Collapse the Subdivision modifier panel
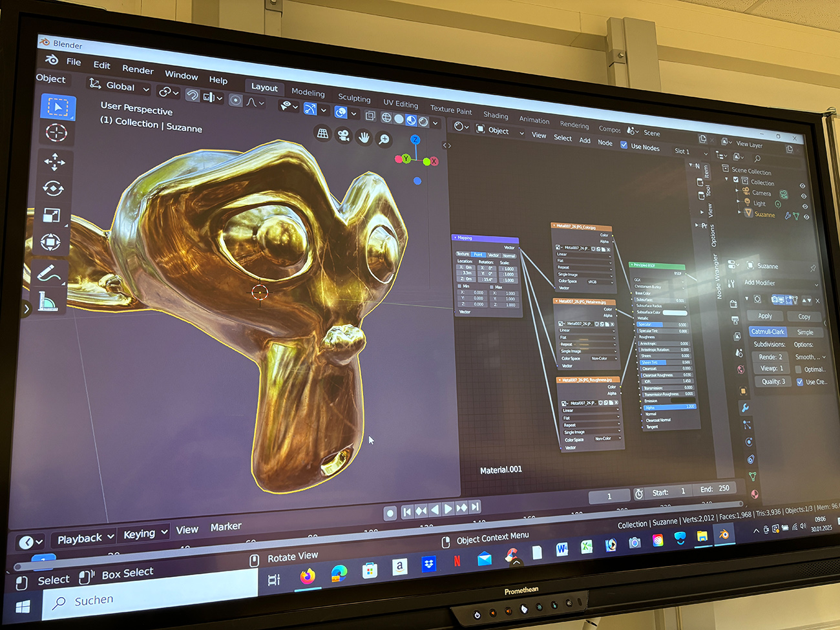The image size is (840, 630). (x=748, y=299)
